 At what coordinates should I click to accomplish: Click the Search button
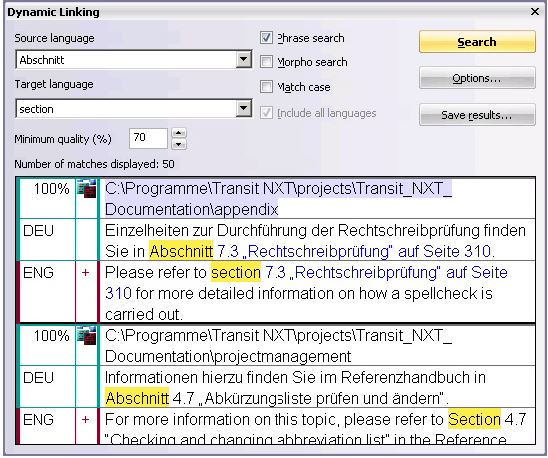coord(477,42)
